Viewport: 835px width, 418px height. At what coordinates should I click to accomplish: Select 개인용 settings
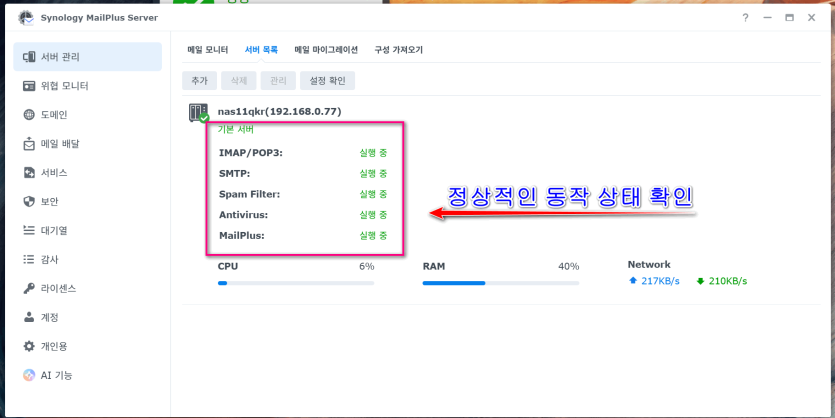click(87, 346)
